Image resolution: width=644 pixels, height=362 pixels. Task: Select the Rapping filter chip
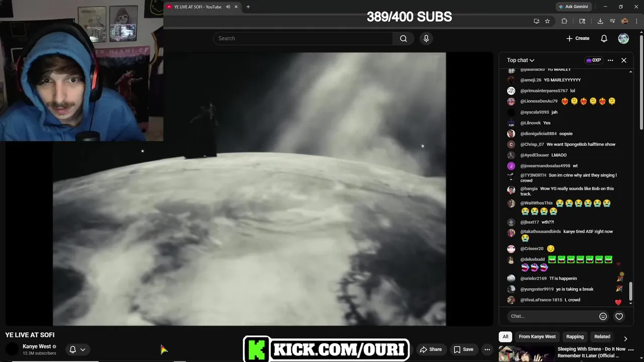(x=575, y=337)
